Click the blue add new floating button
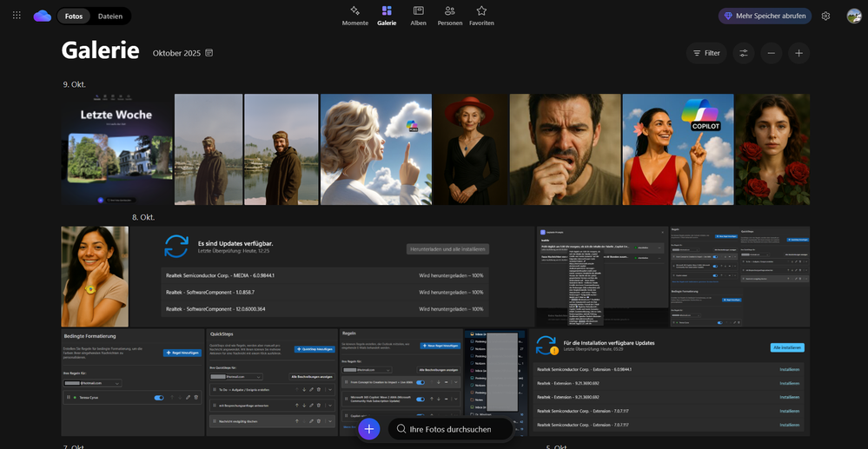The image size is (868, 449). click(369, 429)
